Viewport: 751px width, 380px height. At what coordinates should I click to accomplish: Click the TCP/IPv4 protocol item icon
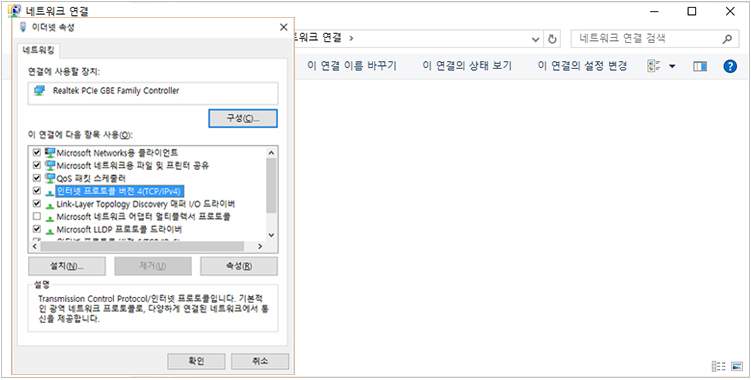[50, 192]
